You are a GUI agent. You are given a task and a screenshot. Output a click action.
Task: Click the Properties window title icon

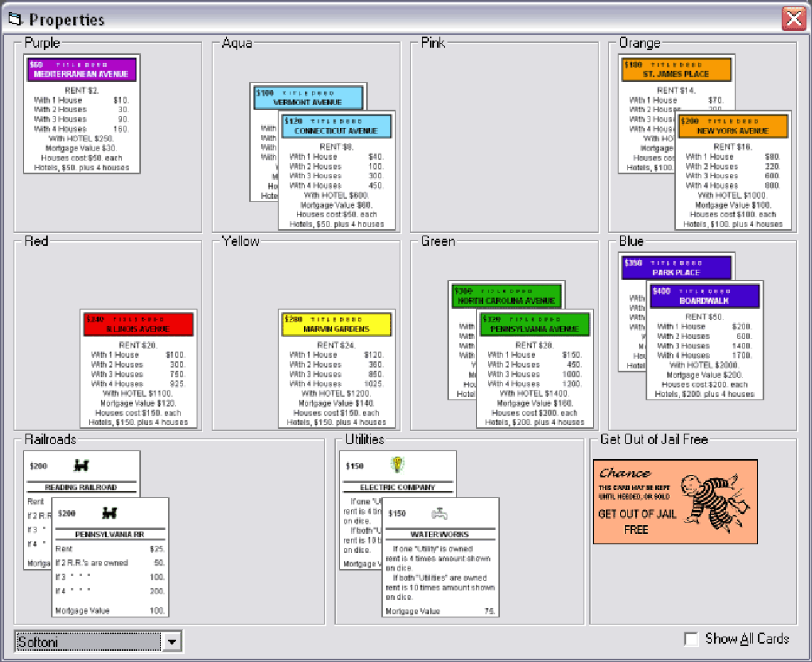tap(16, 20)
